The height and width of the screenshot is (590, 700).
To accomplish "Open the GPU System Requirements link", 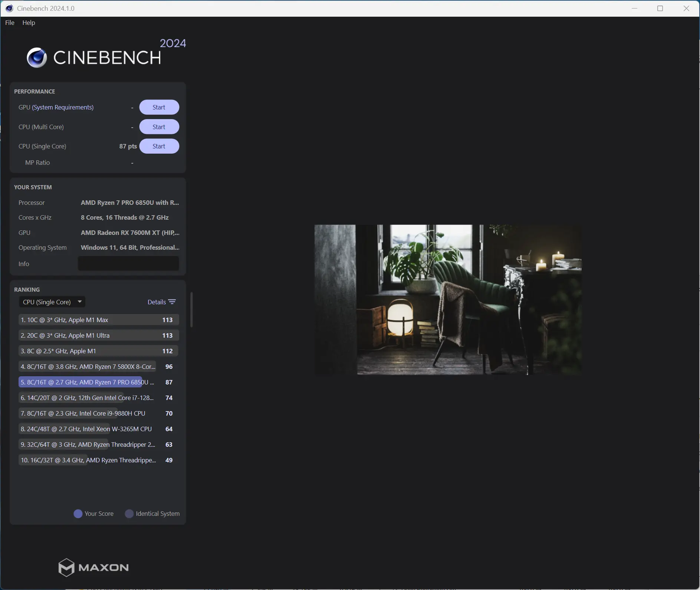I will point(63,107).
